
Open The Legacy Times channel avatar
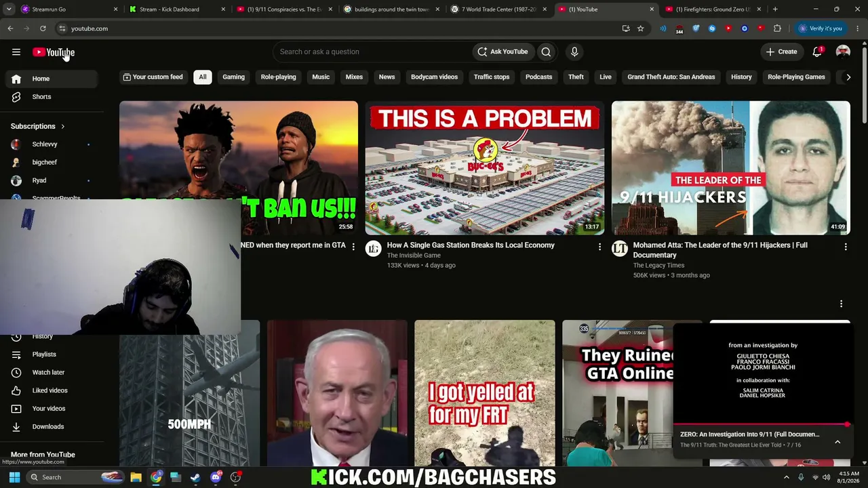tap(620, 249)
